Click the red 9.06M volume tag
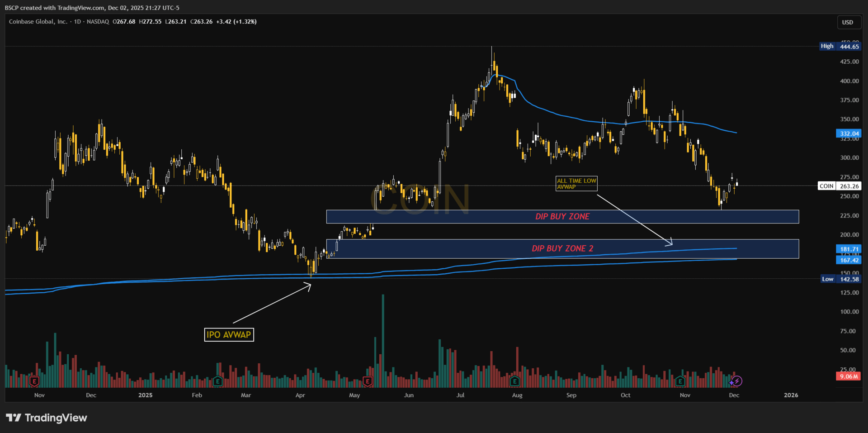The image size is (868, 433). click(849, 376)
